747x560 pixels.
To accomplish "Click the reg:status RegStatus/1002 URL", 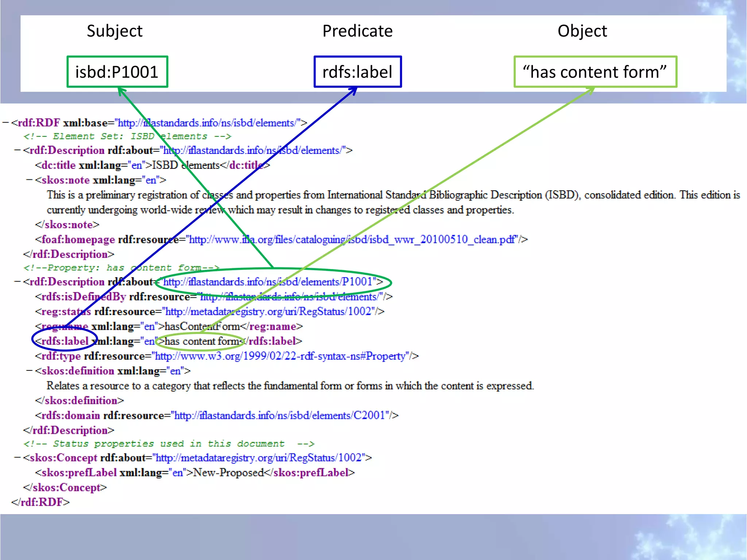I will tap(268, 312).
